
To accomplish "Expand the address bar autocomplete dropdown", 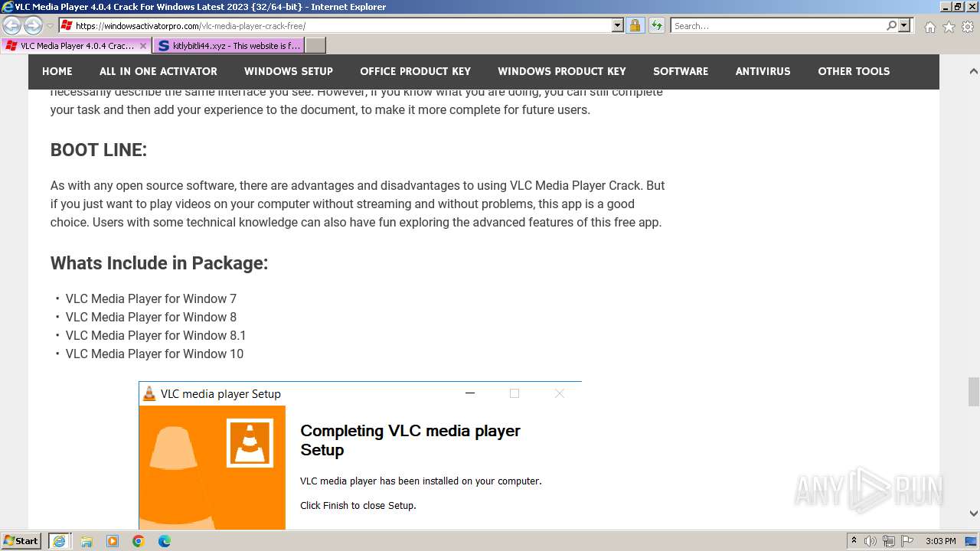I will 618,26.
